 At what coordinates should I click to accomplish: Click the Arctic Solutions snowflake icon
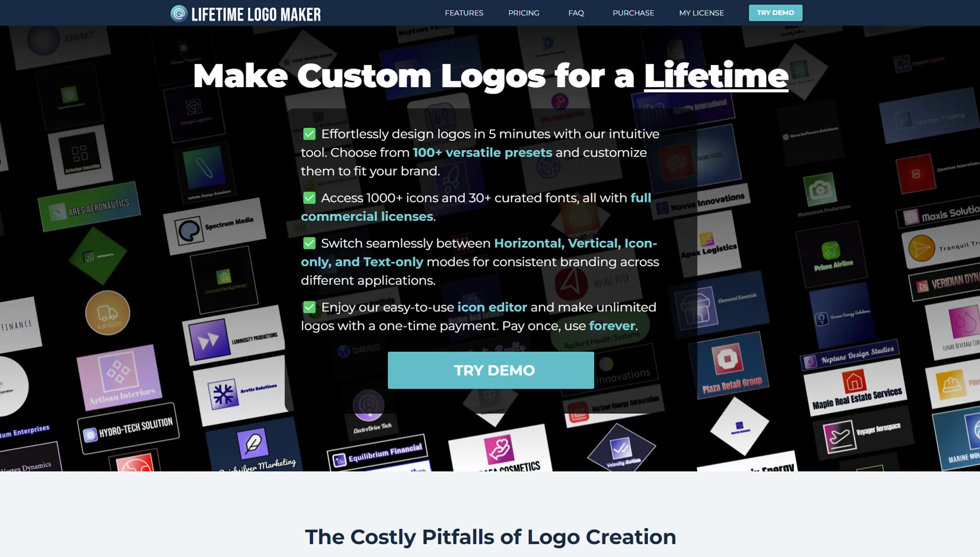[x=223, y=395]
